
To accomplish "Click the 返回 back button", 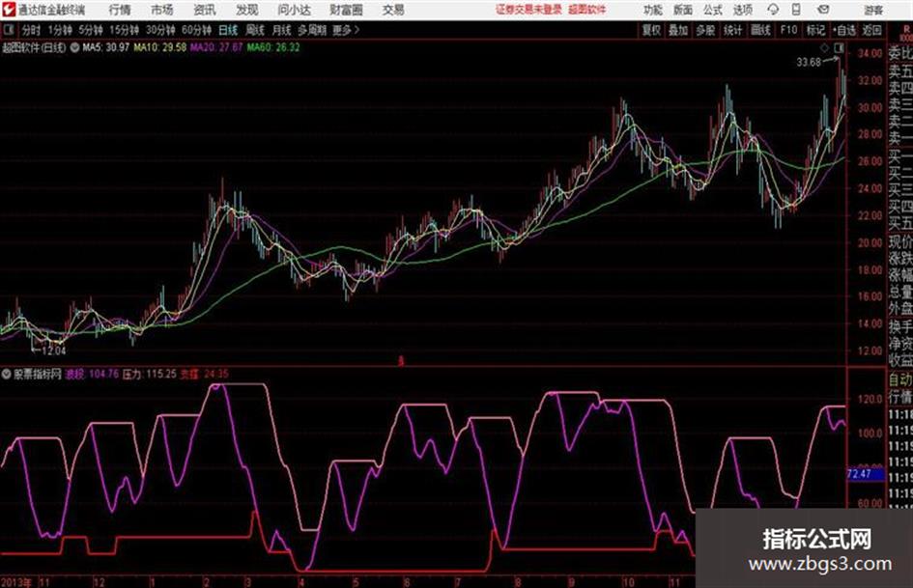I will [871, 30].
